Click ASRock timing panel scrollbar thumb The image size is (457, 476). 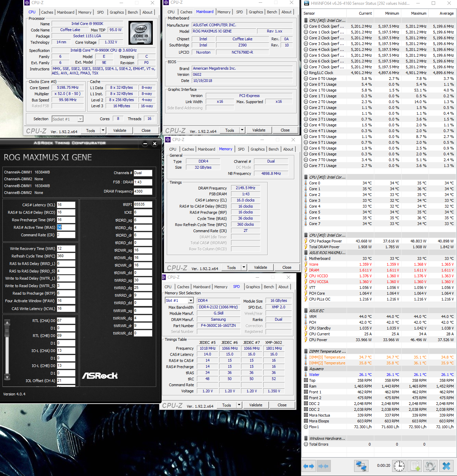pyautogui.click(x=7, y=331)
